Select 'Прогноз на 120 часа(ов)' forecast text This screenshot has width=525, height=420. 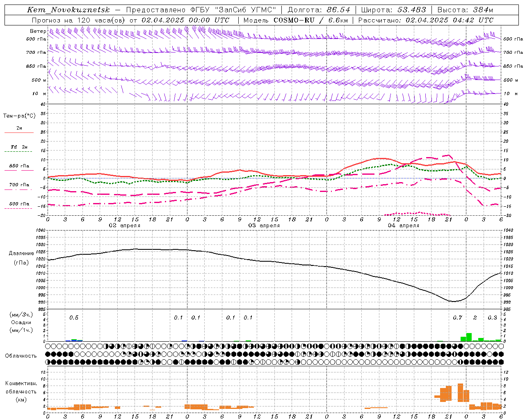pyautogui.click(x=78, y=20)
